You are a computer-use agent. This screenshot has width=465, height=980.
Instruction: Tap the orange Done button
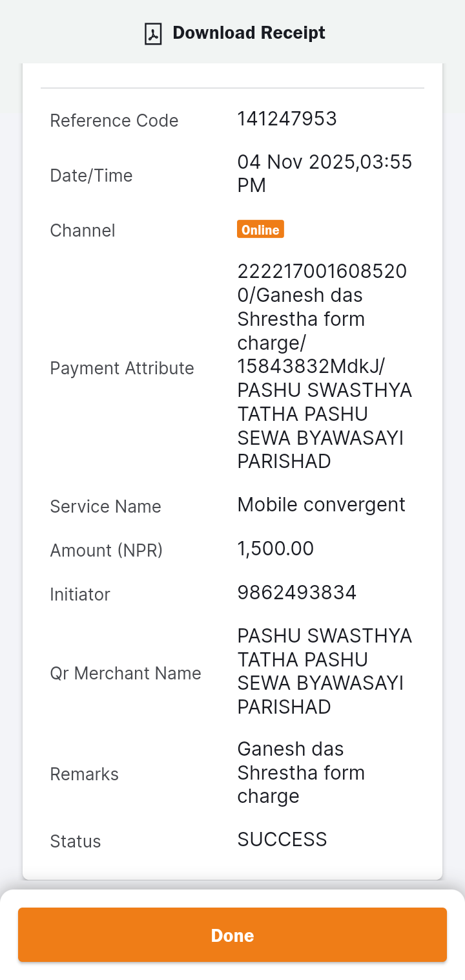232,935
